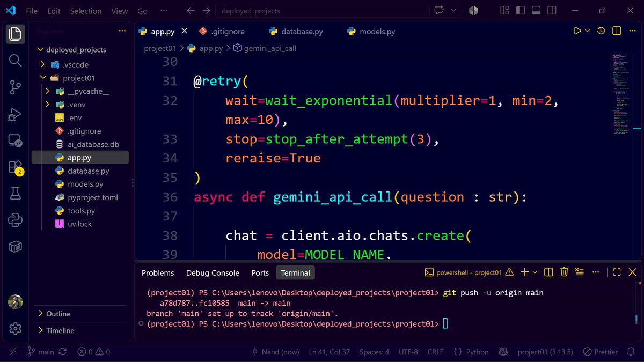Open notifications bell in status bar
The width and height of the screenshot is (644, 362).
coord(632,352)
